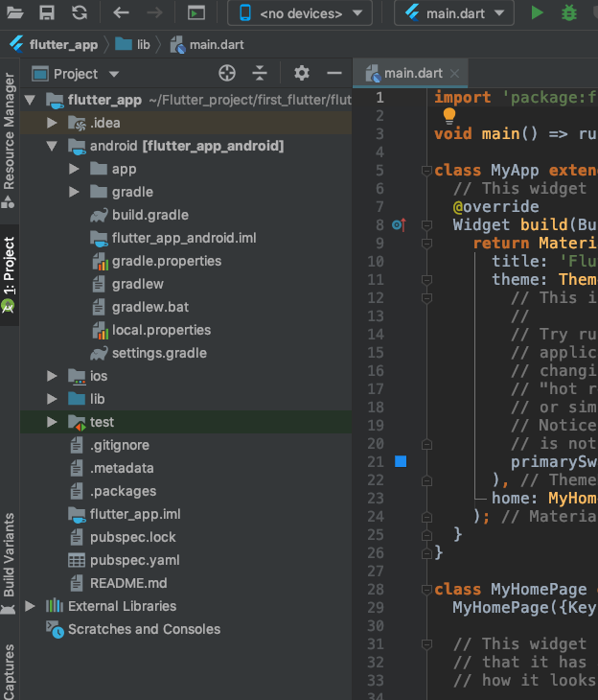Open the <no devices> device selector
This screenshot has width=598, height=700.
(x=300, y=13)
